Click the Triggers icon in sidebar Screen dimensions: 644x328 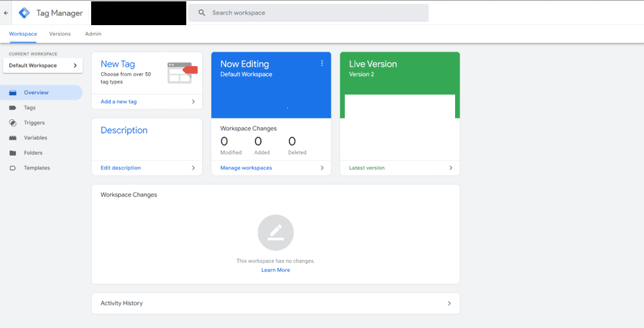[x=13, y=123]
